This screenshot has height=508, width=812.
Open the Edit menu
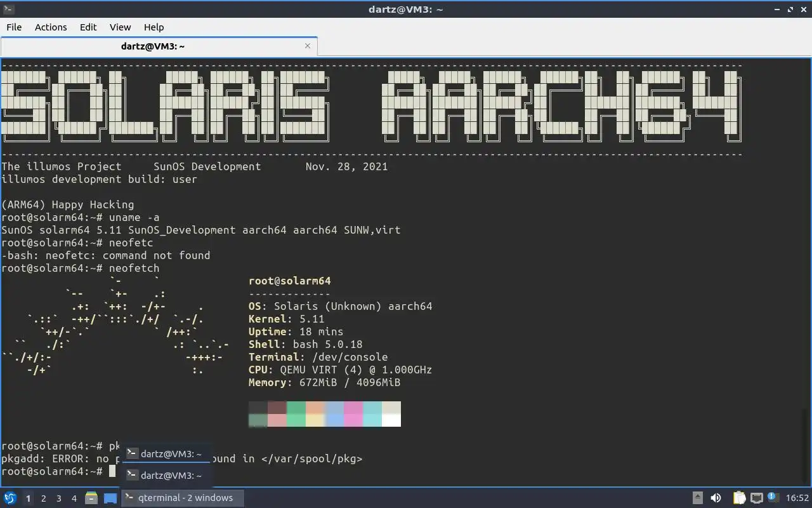tap(88, 27)
